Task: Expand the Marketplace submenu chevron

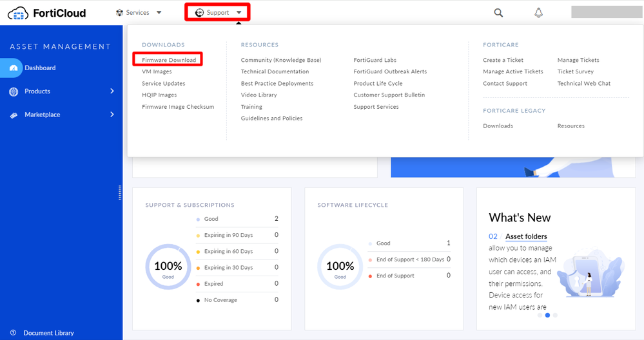Action: 112,115
